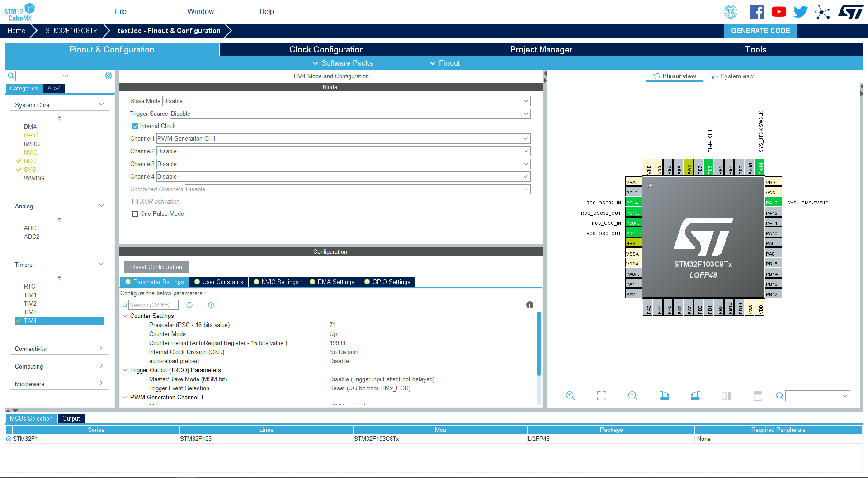Open the Channel3 dropdown
This screenshot has height=478, width=868.
[343, 164]
